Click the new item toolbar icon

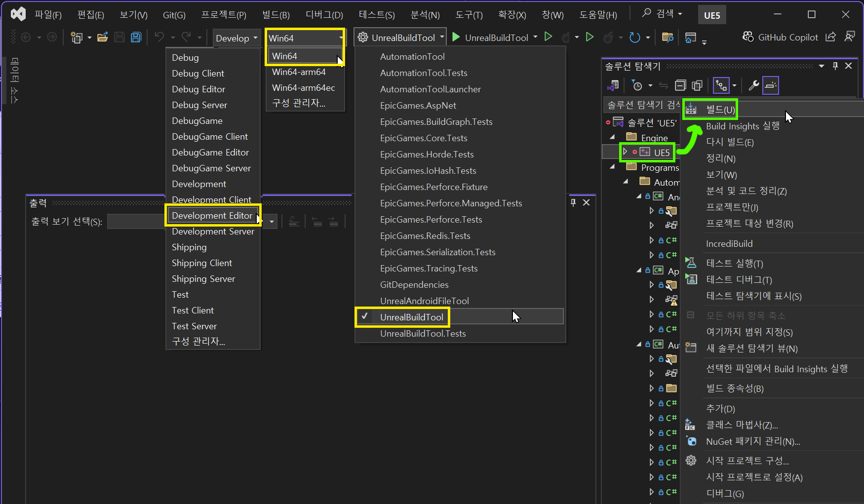click(77, 38)
